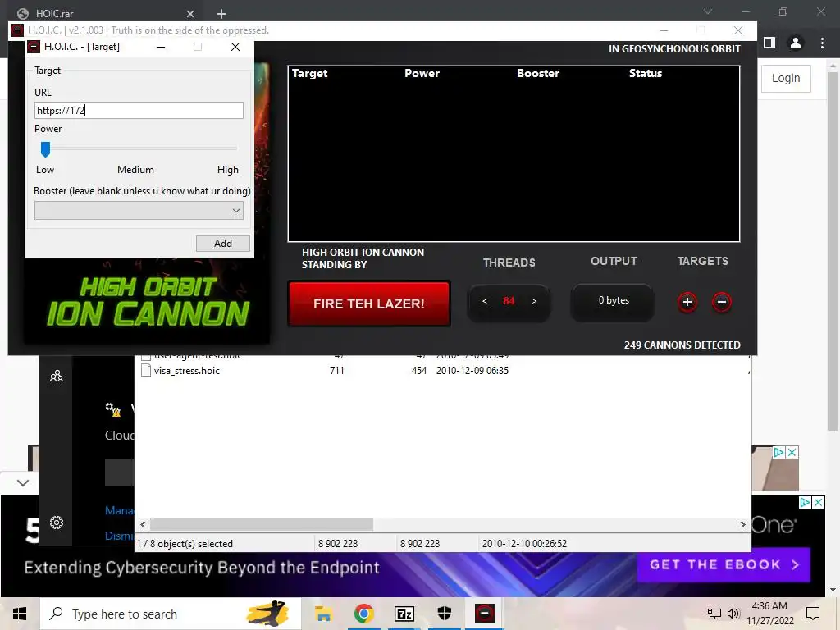Decrease threads with the left arrow
This screenshot has height=630, width=840.
coord(484,301)
